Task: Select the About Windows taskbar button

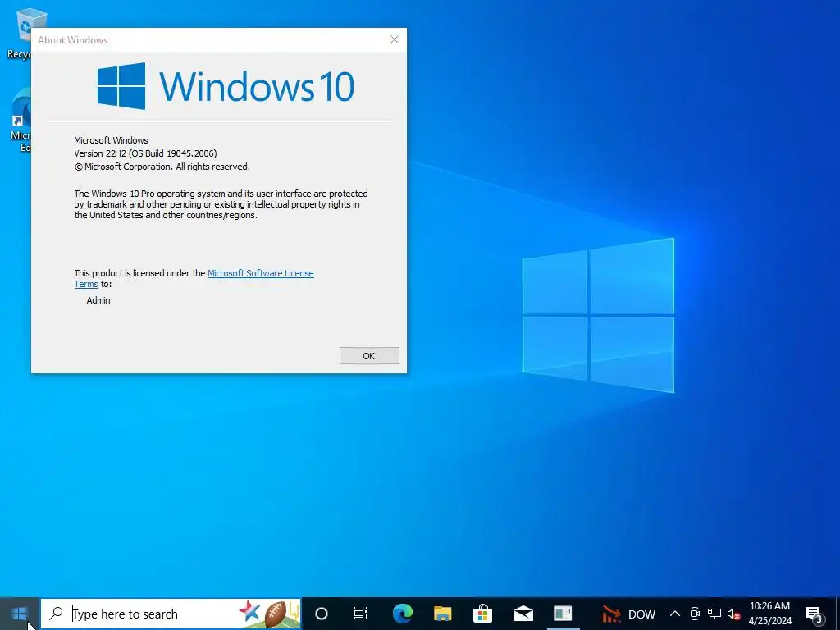Action: coord(563,614)
